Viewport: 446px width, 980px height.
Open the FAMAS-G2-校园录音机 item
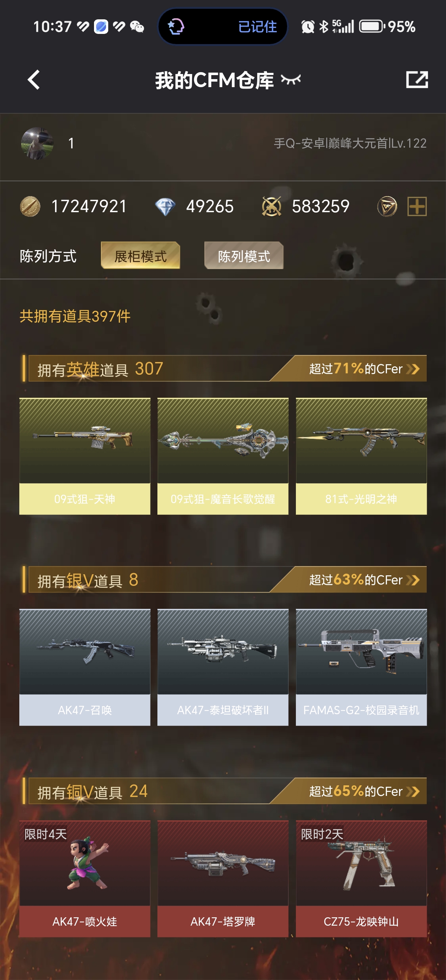[361, 667]
